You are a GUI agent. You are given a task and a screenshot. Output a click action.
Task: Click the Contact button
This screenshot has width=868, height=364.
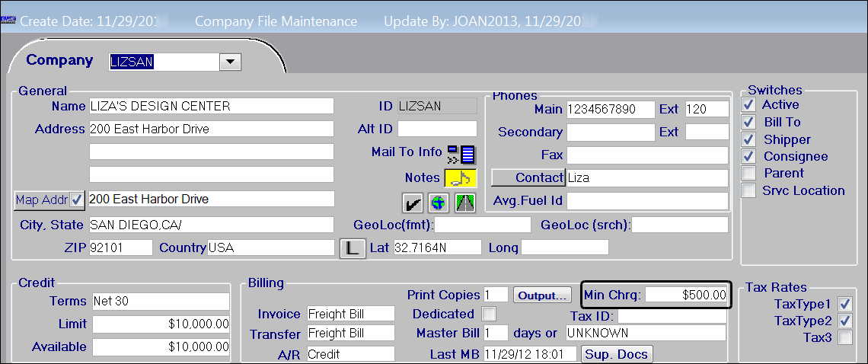point(528,178)
